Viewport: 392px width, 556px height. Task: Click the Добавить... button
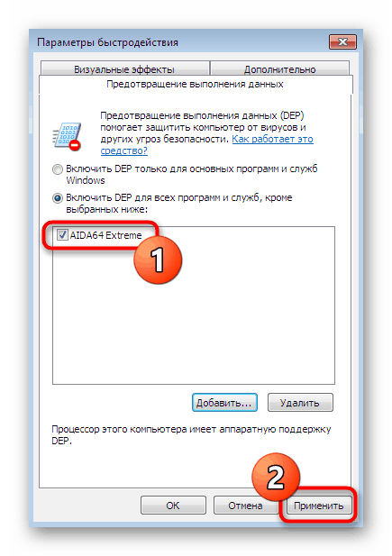click(224, 403)
